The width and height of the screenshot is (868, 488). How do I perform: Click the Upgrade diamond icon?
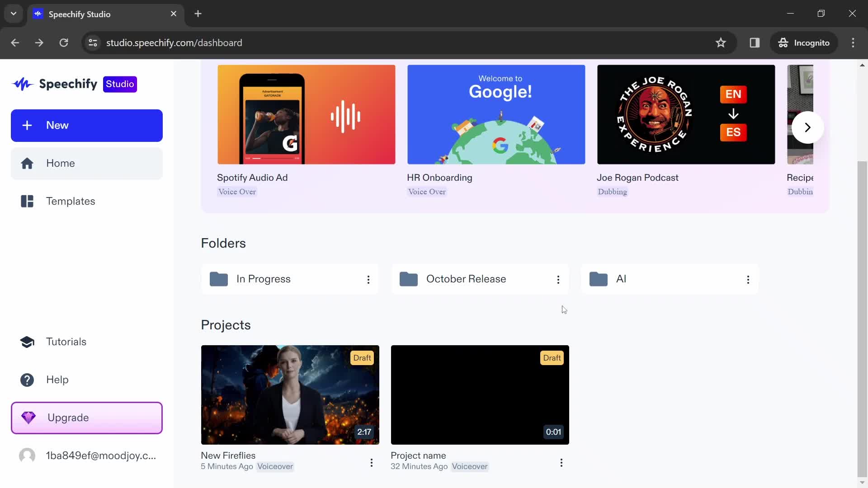[28, 418]
